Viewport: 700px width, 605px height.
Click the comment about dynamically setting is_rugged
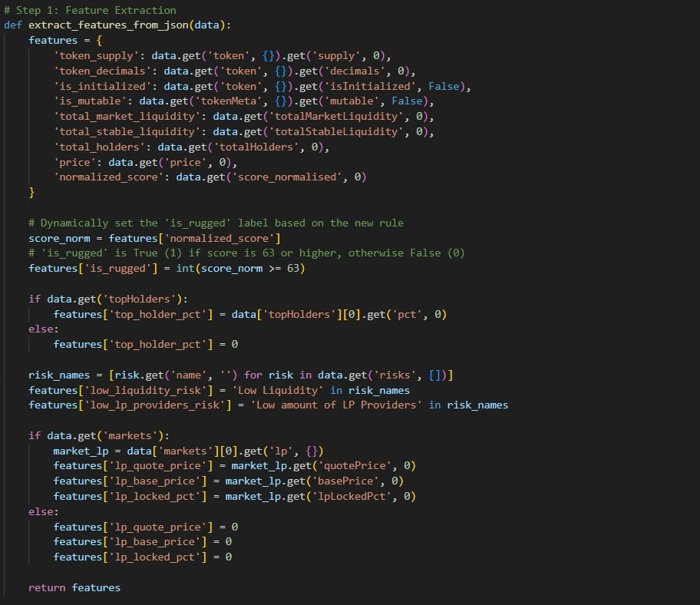(216, 223)
